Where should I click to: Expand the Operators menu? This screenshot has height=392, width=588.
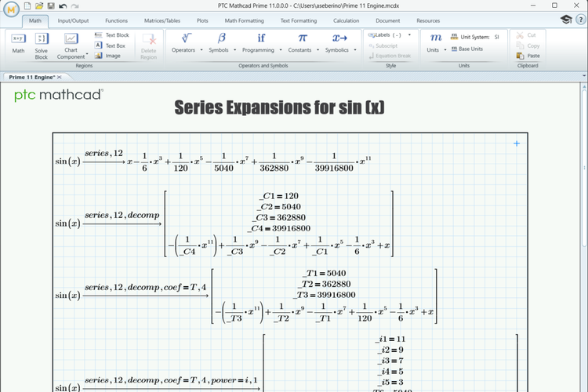(x=187, y=42)
